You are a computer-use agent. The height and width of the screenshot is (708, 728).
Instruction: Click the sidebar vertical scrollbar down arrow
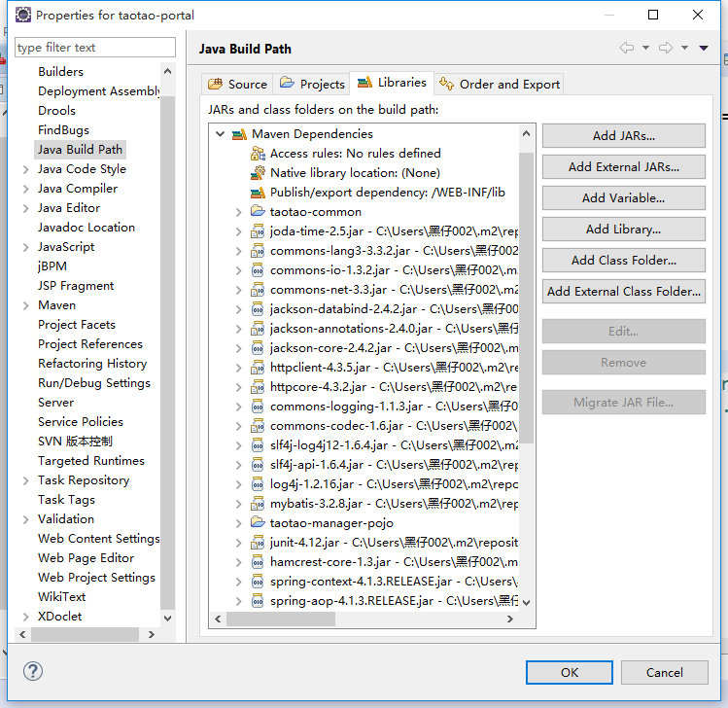click(x=167, y=618)
